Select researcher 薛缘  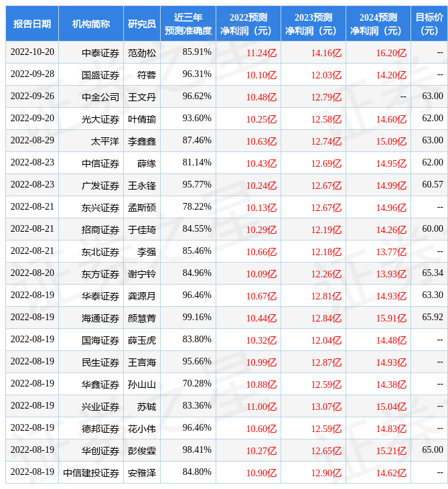click(147, 163)
